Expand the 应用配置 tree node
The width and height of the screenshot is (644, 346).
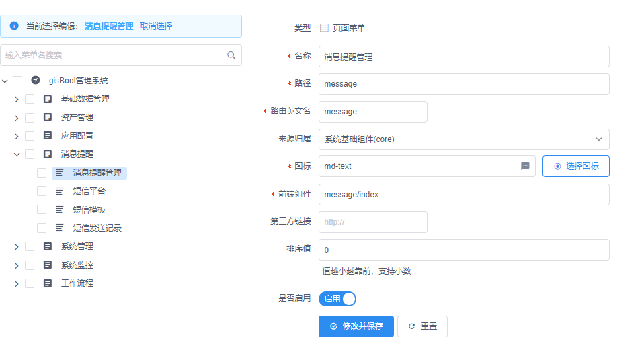tap(17, 136)
